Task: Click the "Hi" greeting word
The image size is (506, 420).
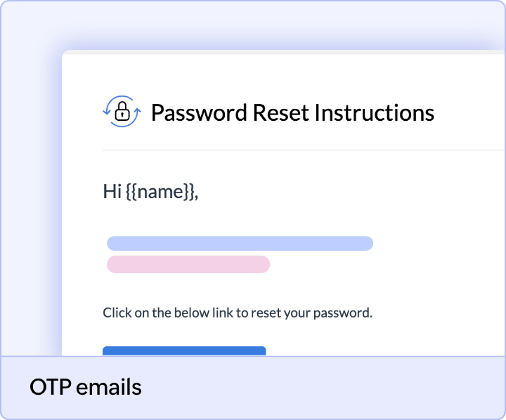Action: click(112, 192)
